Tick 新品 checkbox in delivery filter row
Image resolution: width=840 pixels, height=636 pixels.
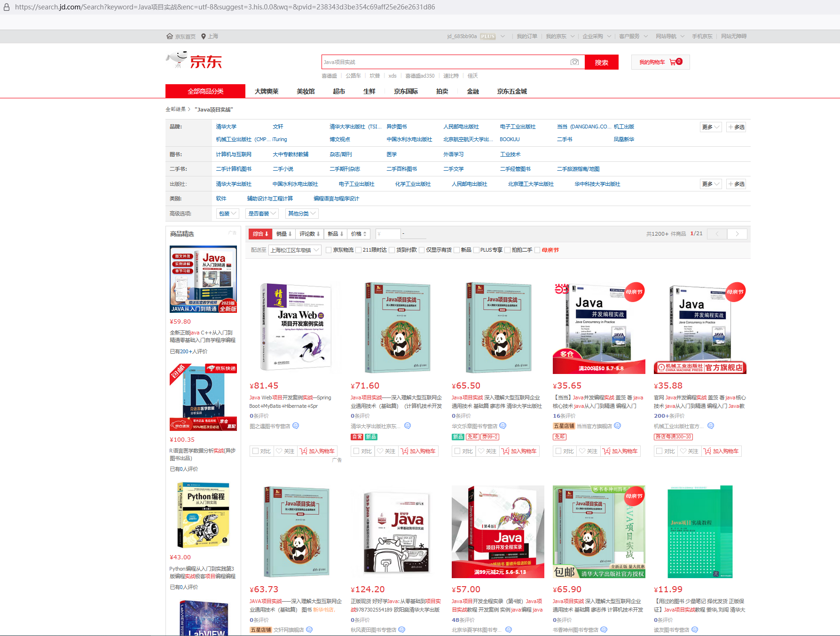click(456, 250)
